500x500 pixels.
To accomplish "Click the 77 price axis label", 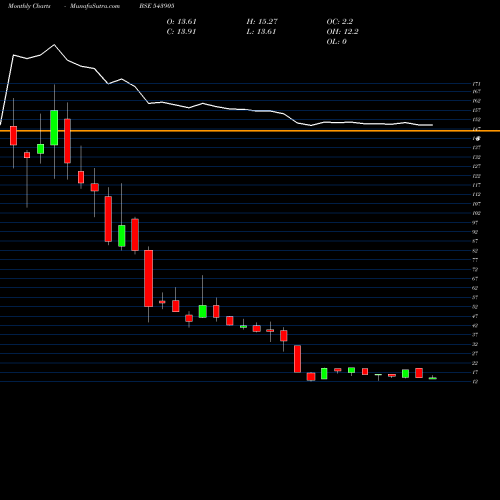I will pos(475,260).
